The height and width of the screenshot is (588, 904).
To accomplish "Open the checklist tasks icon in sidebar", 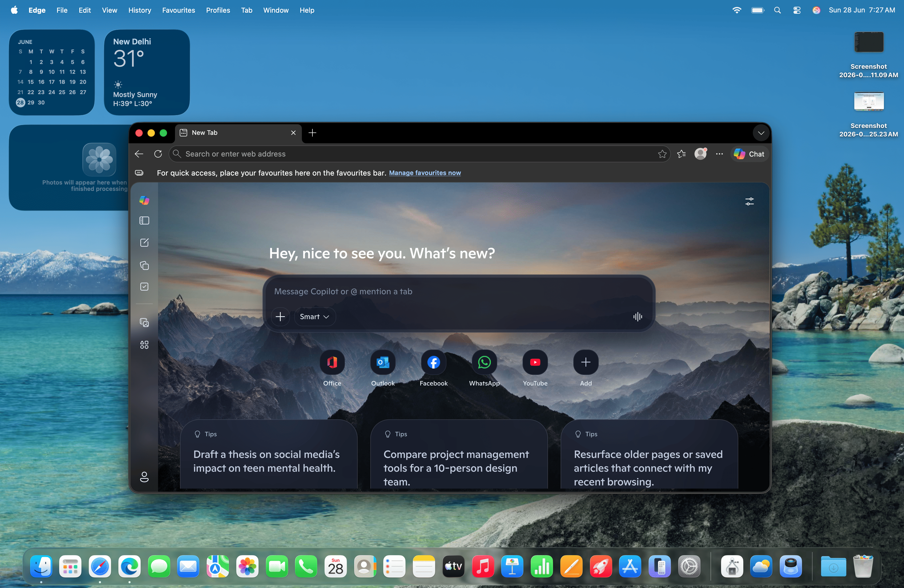I will 144,287.
